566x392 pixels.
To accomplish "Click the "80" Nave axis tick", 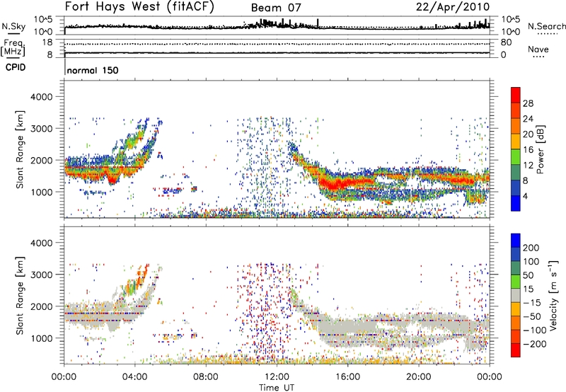I will (506, 42).
